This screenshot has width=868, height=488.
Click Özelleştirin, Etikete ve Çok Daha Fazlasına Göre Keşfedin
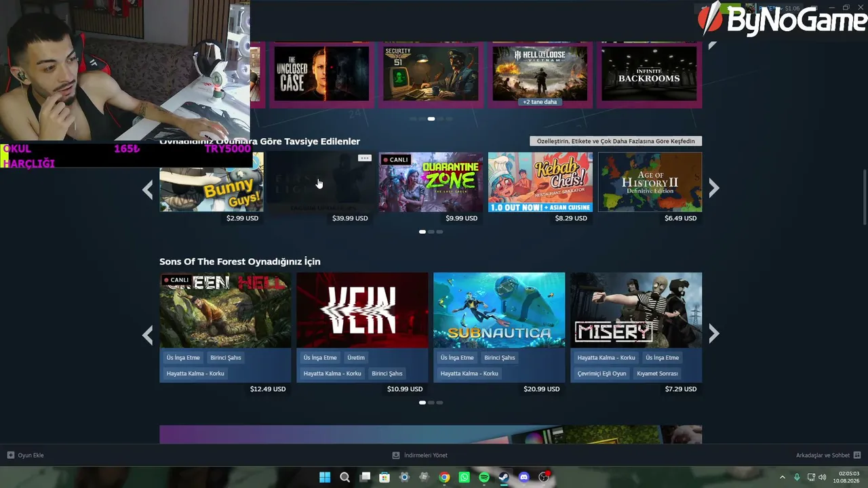(616, 141)
